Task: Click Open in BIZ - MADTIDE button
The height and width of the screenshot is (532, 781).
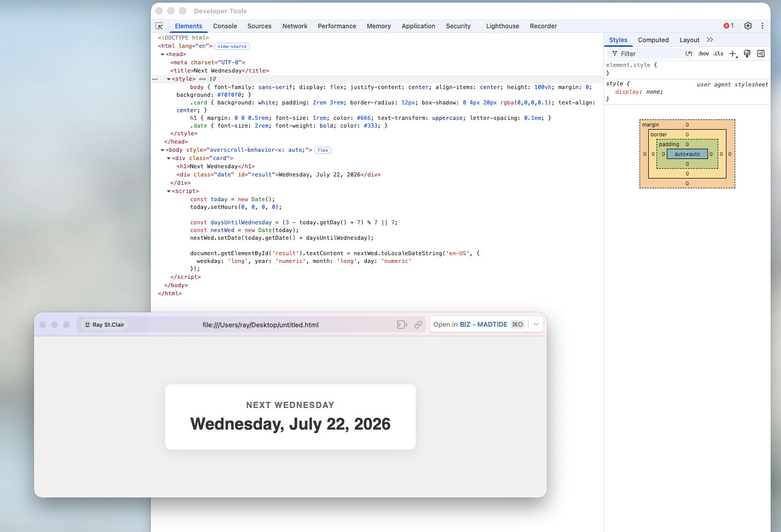Action: (x=478, y=325)
